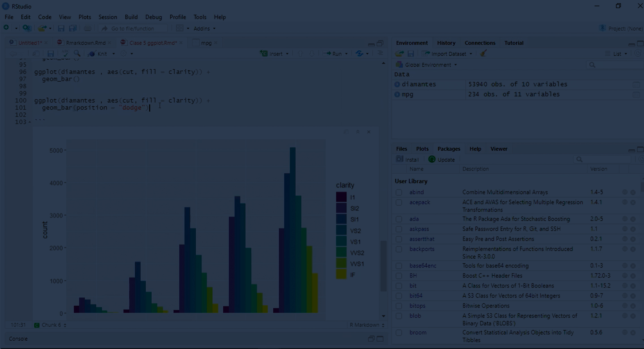Check the assertthat package checkbox
Viewport: 644px width, 349px height.
(399, 239)
